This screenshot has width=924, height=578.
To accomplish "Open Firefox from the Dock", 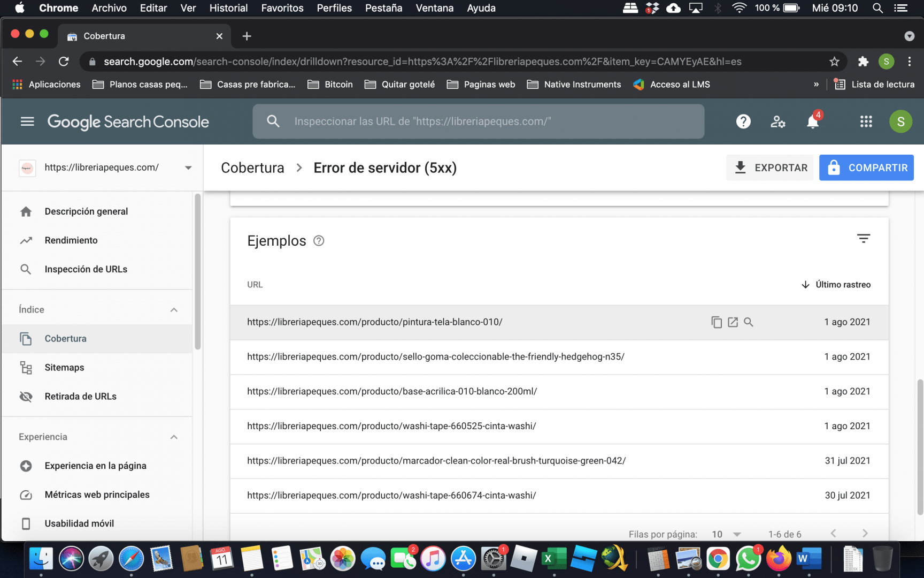I will (779, 559).
